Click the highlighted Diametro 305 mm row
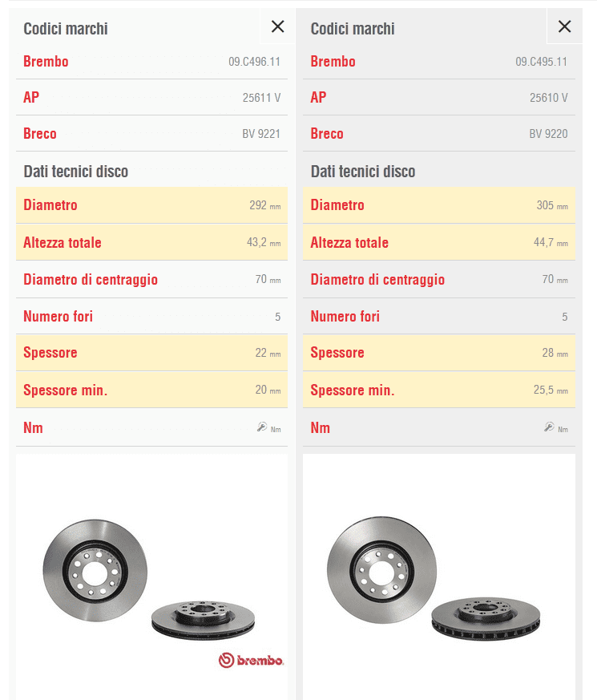Screen dimensions: 597x700 [439, 205]
